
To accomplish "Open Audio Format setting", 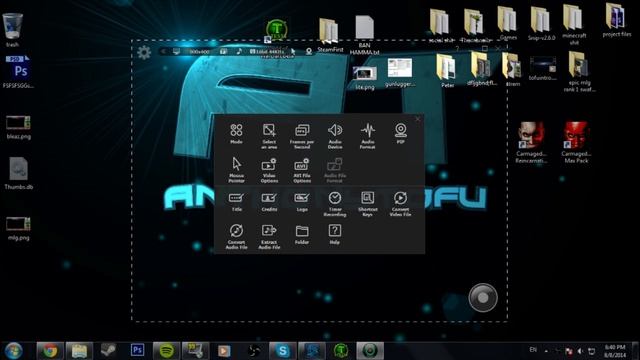I will (x=368, y=136).
